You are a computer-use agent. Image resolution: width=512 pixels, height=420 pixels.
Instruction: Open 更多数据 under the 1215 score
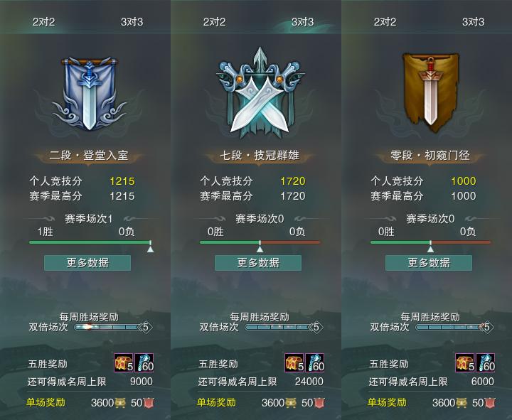pyautogui.click(x=87, y=263)
